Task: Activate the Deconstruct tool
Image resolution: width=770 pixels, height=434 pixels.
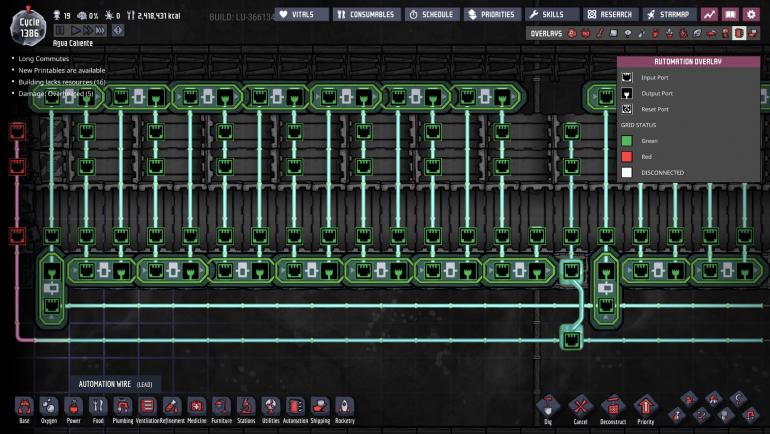Action: pos(612,406)
